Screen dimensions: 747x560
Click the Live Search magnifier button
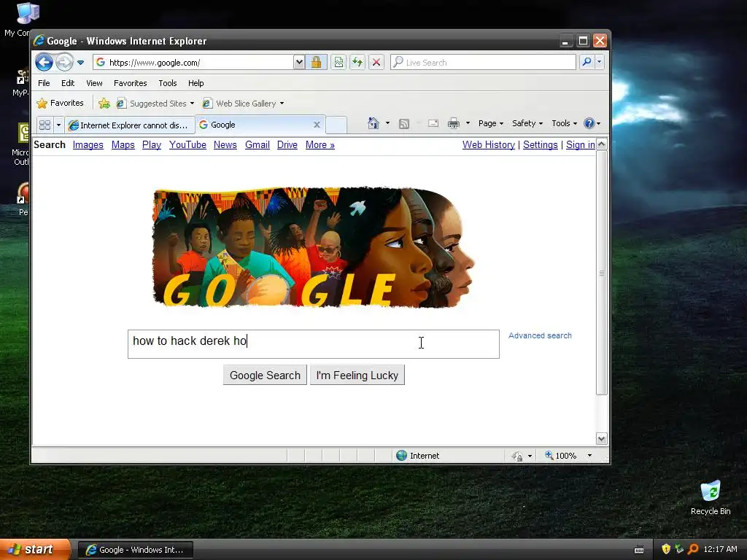[587, 62]
